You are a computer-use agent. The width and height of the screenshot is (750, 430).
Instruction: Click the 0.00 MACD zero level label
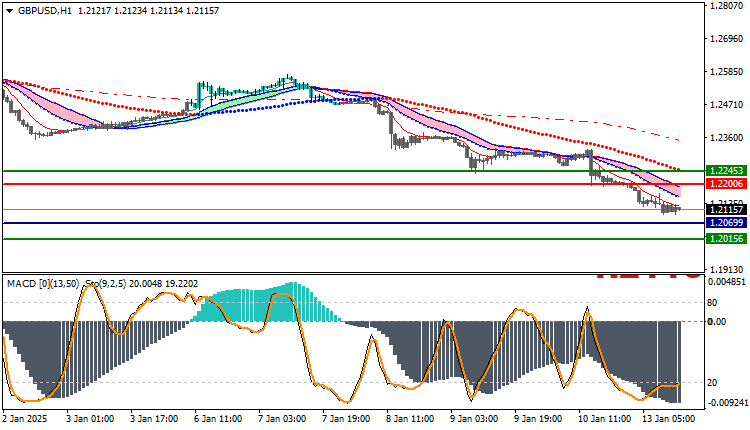(x=717, y=321)
